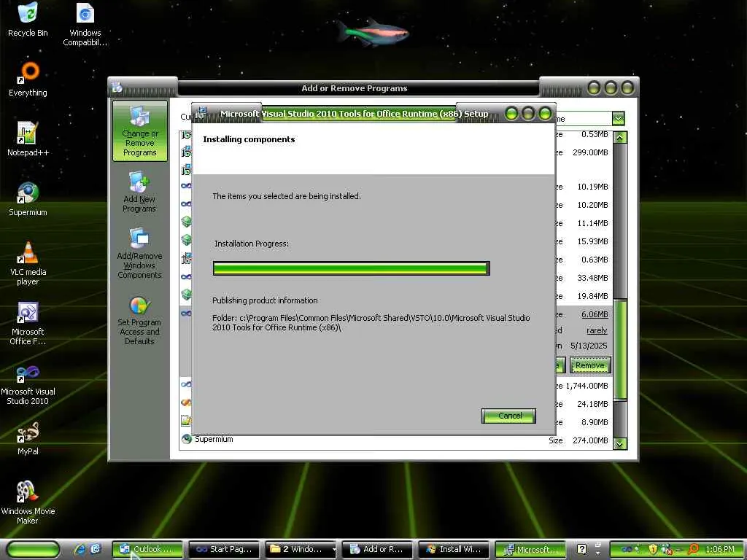Click the 5/13/2025 last used date
This screenshot has height=560, width=747.
pyautogui.click(x=589, y=346)
